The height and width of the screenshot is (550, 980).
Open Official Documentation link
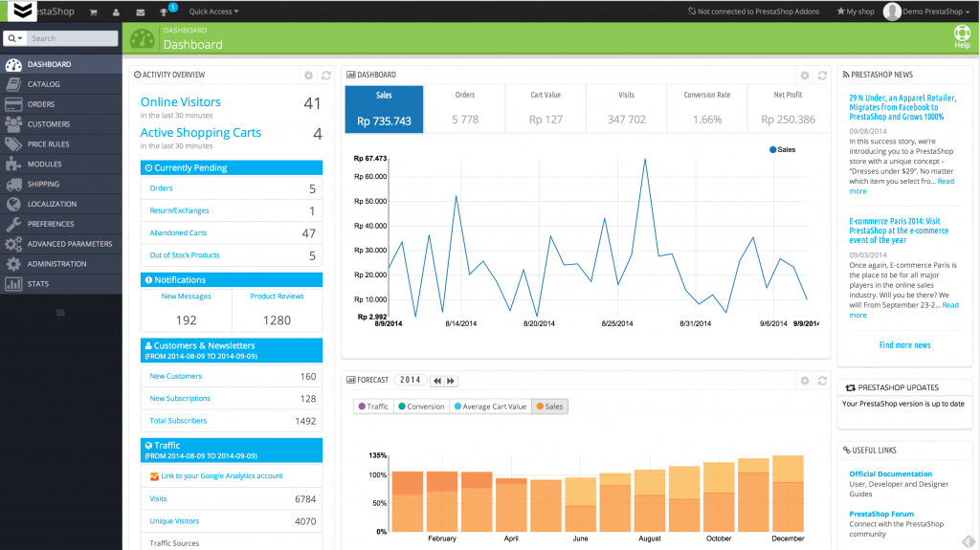point(890,474)
